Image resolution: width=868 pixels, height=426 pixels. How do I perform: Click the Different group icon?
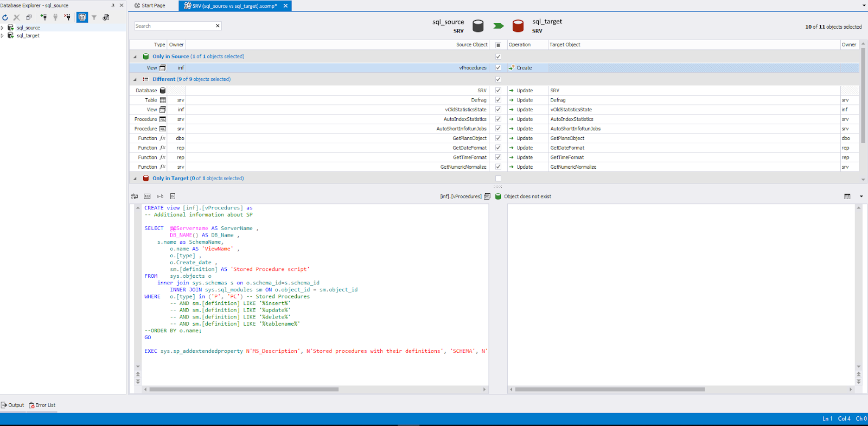[x=146, y=79]
